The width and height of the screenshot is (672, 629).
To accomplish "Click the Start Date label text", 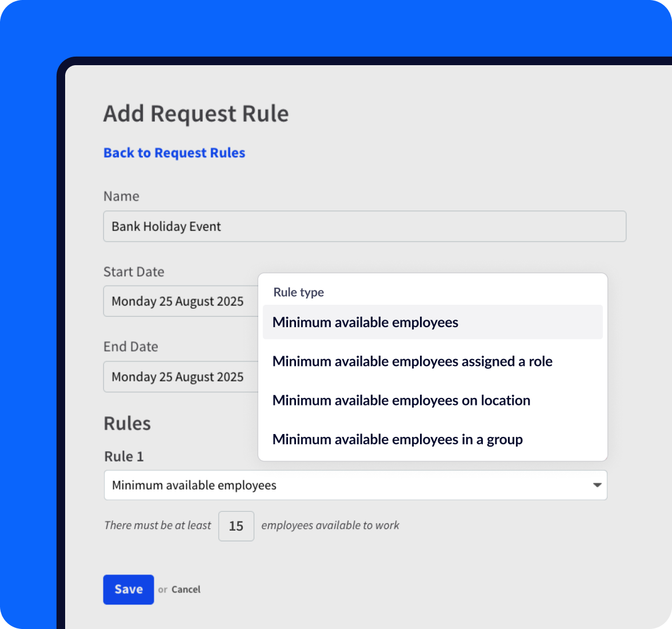I will [134, 272].
